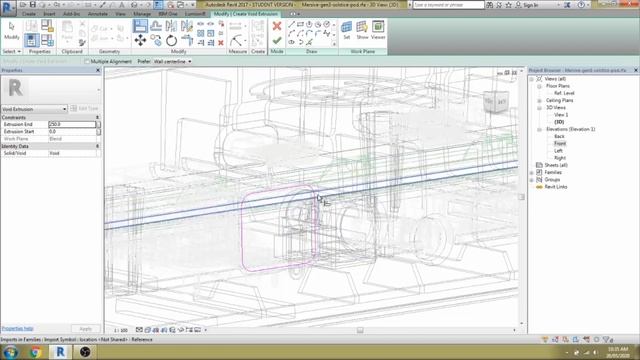Select Ref. Level in Project Browser
The image size is (640, 360).
coord(564,93)
